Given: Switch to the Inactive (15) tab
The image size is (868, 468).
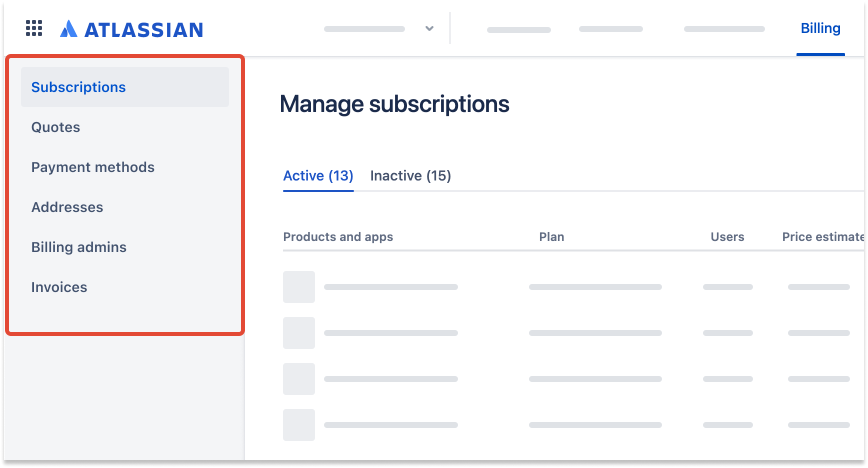Looking at the screenshot, I should click(410, 176).
